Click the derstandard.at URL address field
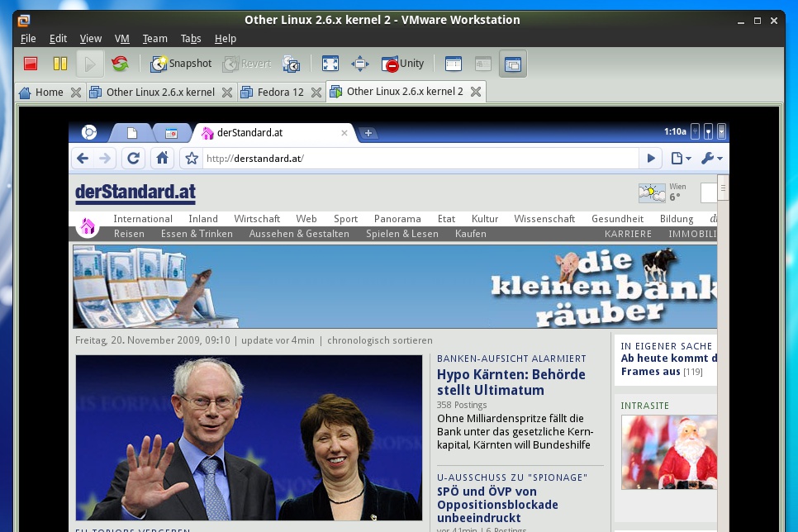 [420, 159]
